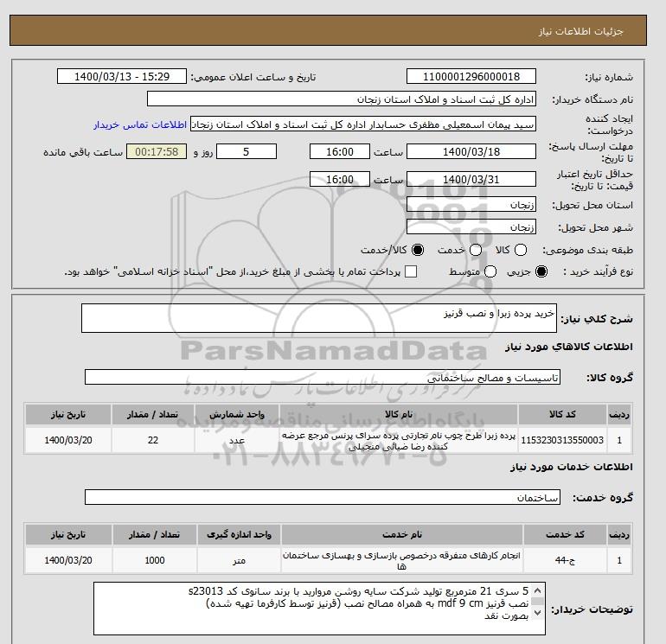Click the goods name cell پرده زبرا طرح چوب
This screenshot has width=666, height=644.
point(399,440)
